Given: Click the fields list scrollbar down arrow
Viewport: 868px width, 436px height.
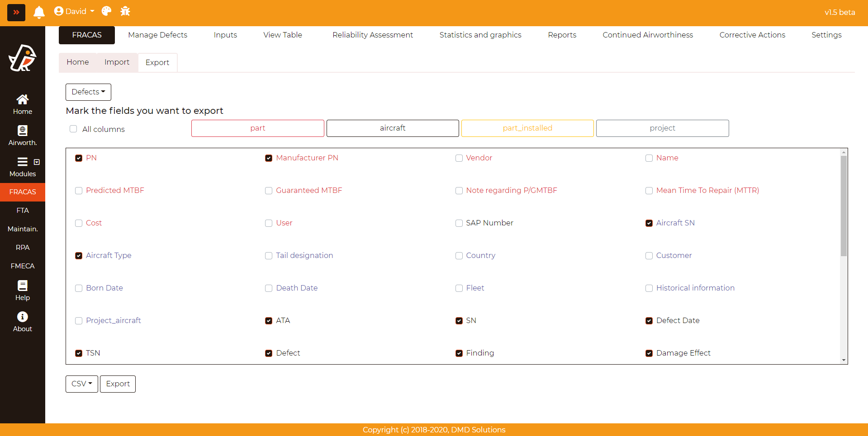Looking at the screenshot, I should tap(844, 360).
